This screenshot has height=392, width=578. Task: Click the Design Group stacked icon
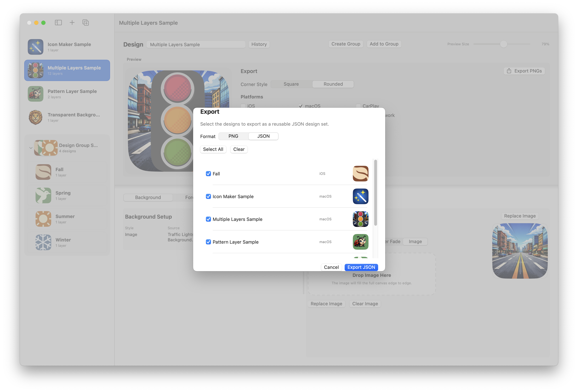pyautogui.click(x=46, y=148)
